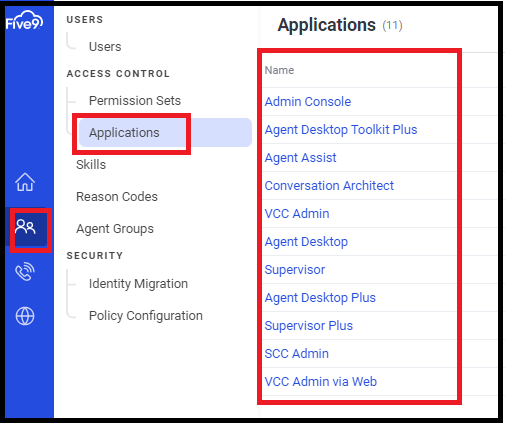This screenshot has width=505, height=423.
Task: Open Reason Codes page
Action: tap(117, 197)
